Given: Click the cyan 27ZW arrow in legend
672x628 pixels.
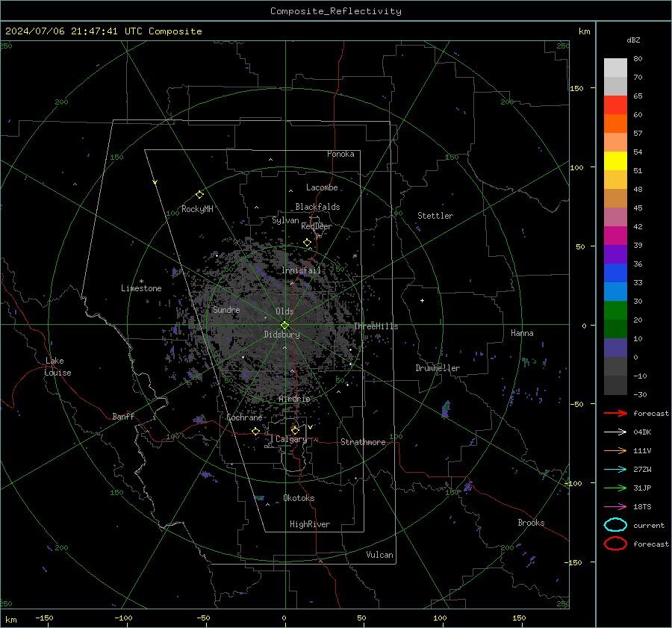Looking at the screenshot, I should 615,470.
